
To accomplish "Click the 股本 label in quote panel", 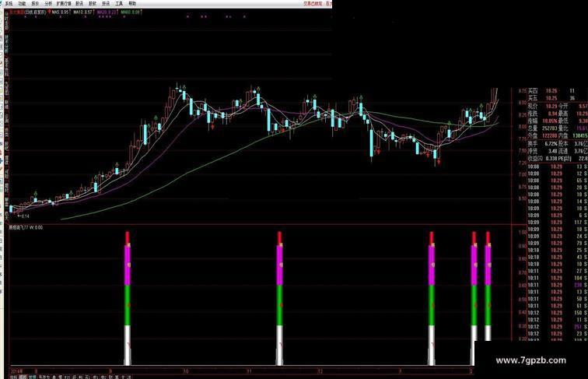I will [564, 144].
